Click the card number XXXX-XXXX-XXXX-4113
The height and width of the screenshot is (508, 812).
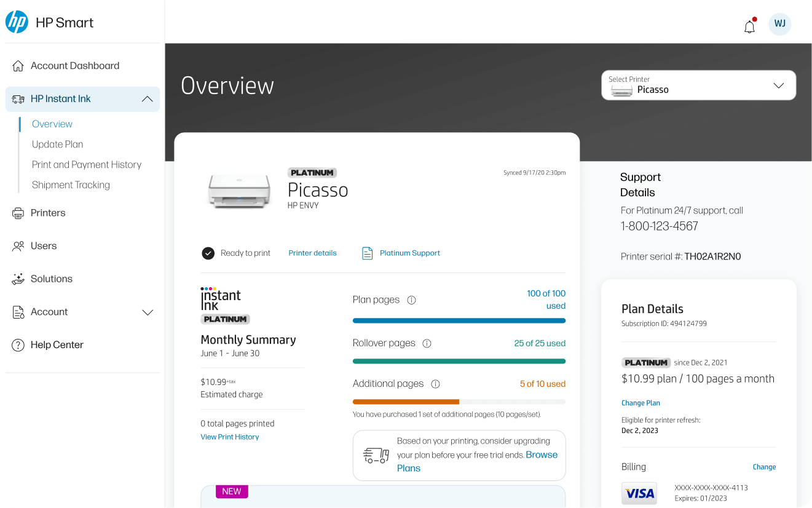(x=711, y=488)
